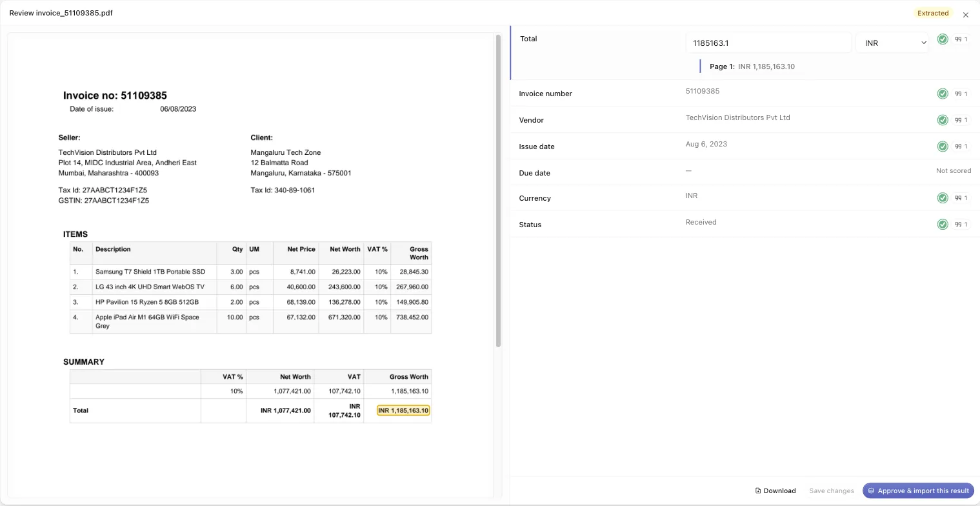980x506 pixels.
Task: Click the Samsung T7 Shield 1TB Portable SSD item
Action: click(x=150, y=272)
